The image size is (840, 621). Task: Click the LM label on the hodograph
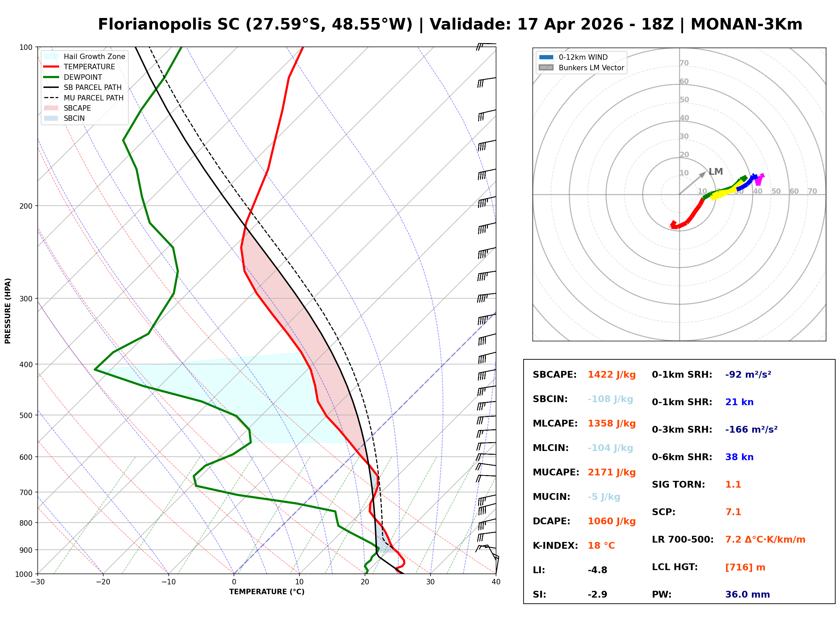tap(716, 172)
